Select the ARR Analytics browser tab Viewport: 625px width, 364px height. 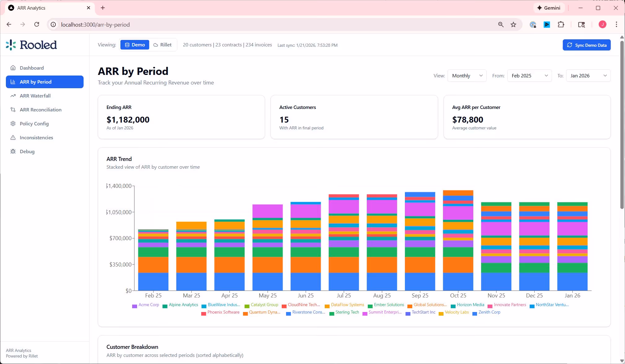click(46, 8)
